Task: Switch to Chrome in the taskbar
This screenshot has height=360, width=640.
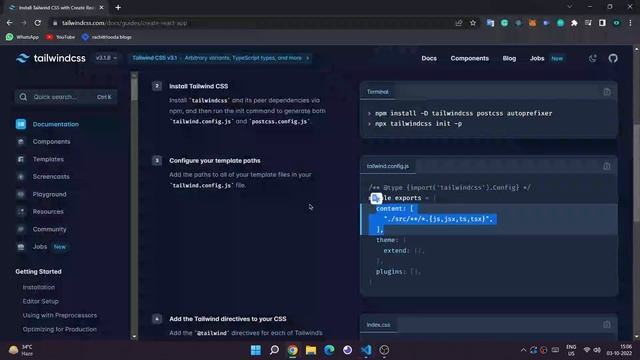Action: tap(293, 350)
